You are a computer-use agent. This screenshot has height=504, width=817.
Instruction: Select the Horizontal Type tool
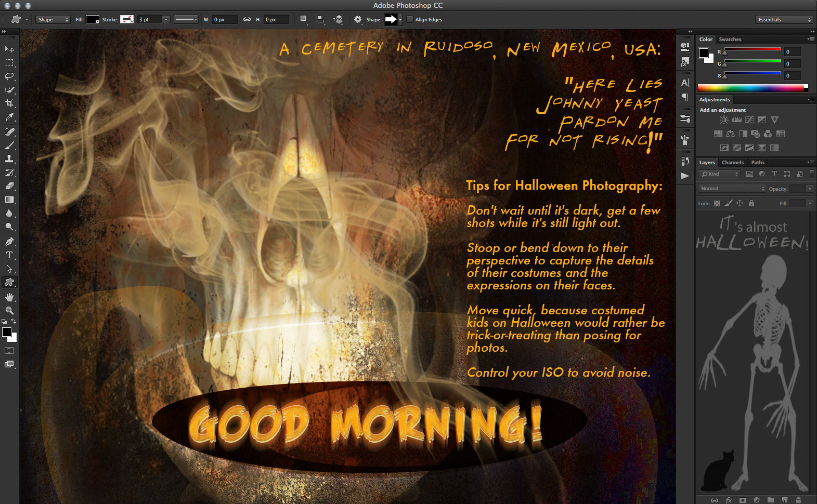click(9, 255)
